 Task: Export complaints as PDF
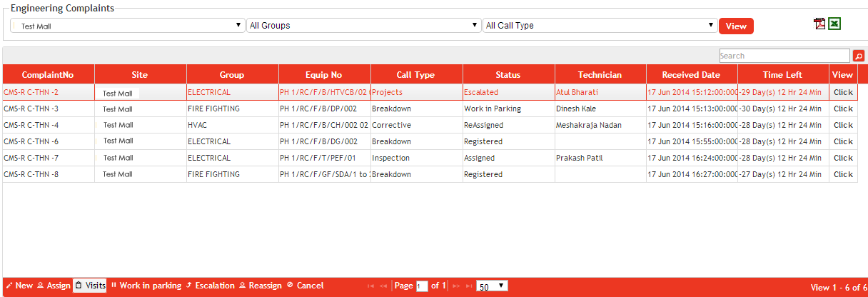pos(819,24)
